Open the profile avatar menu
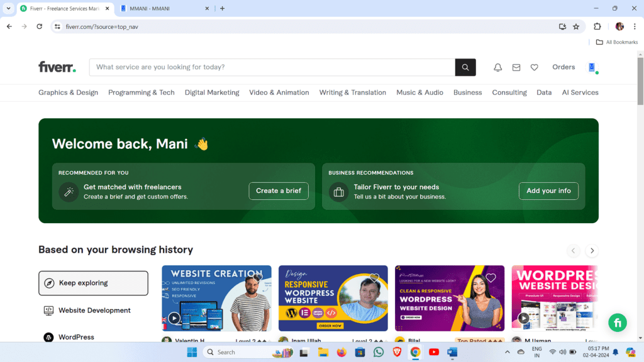The image size is (644, 362). pyautogui.click(x=592, y=67)
